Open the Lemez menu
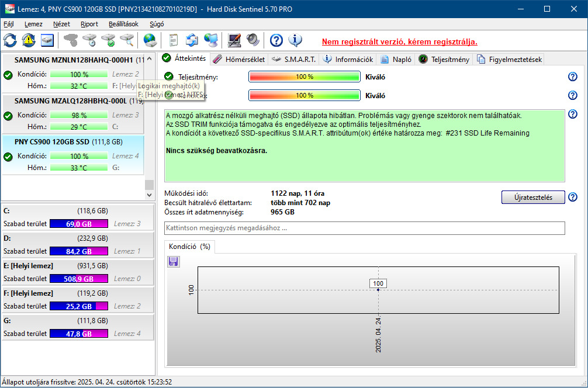The width and height of the screenshot is (588, 388). tap(33, 24)
